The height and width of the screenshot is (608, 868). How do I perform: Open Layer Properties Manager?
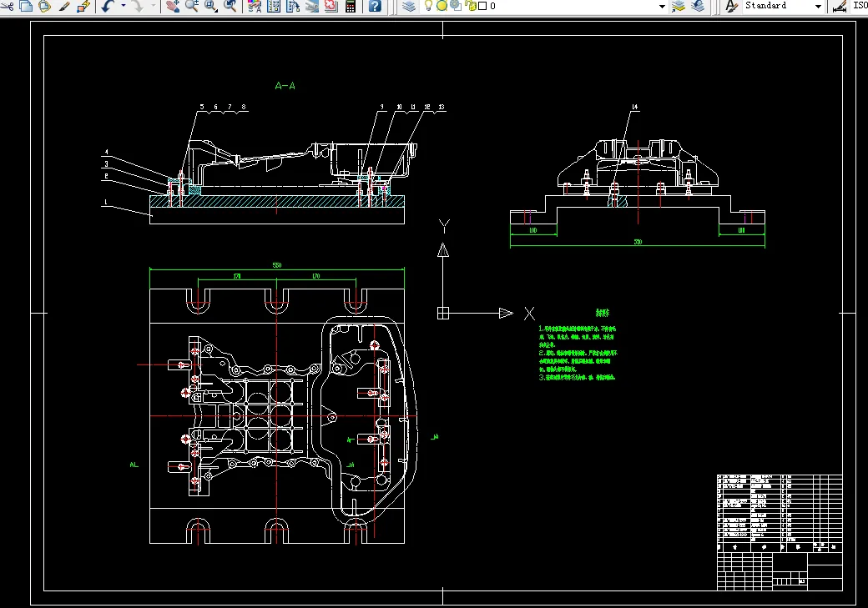point(408,6)
